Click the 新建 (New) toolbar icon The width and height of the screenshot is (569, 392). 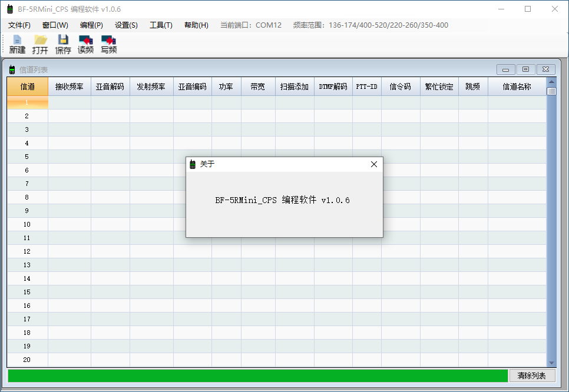point(17,40)
